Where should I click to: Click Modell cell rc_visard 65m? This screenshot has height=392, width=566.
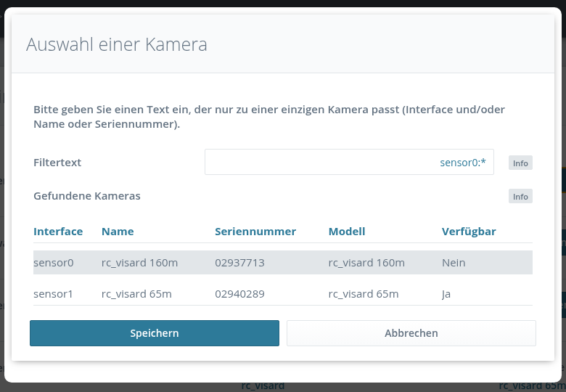364,294
